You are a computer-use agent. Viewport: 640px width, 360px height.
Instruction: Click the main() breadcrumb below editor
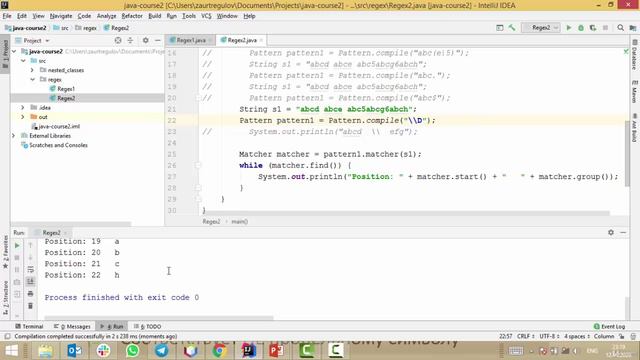[240, 222]
